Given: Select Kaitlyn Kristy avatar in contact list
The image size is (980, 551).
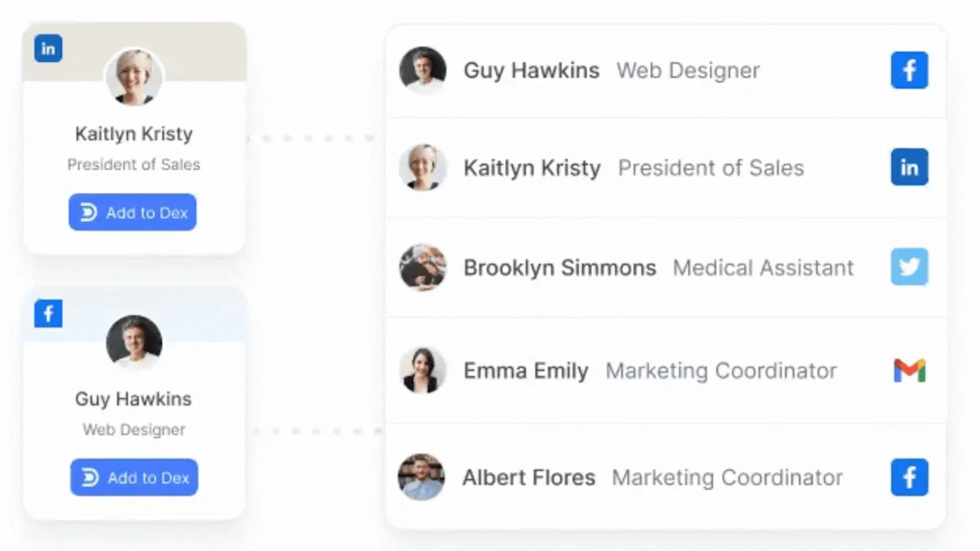Looking at the screenshot, I should click(422, 167).
